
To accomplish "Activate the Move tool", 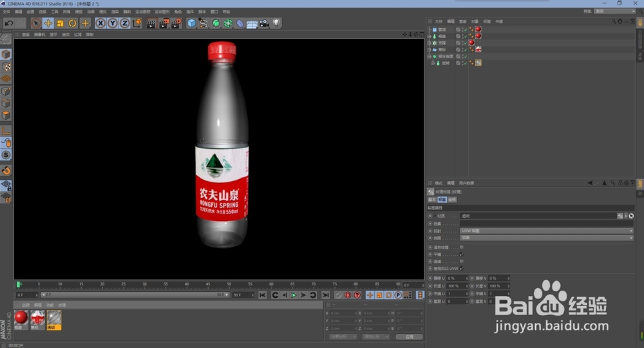I will click(x=48, y=23).
